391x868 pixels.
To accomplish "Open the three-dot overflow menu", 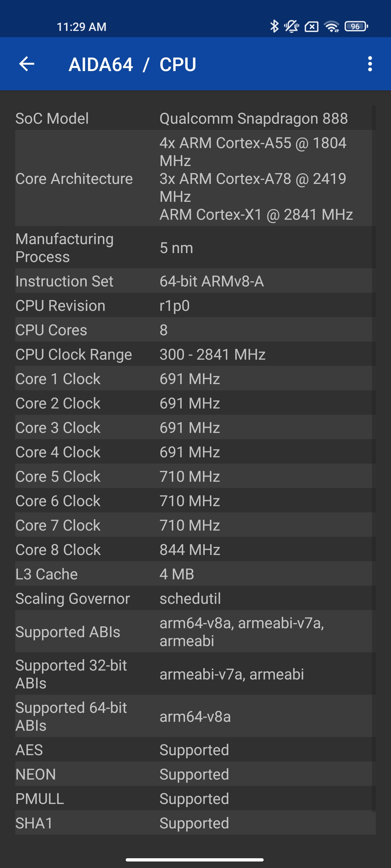I will click(x=370, y=64).
